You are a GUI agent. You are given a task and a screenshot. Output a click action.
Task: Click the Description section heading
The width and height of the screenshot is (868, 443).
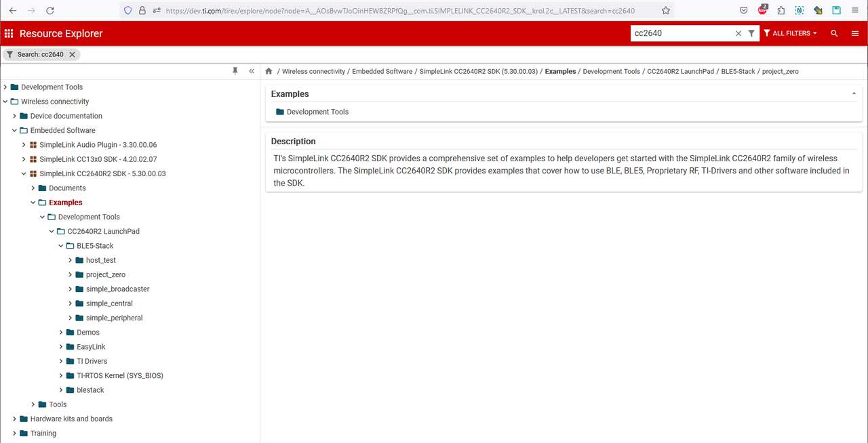click(x=293, y=142)
